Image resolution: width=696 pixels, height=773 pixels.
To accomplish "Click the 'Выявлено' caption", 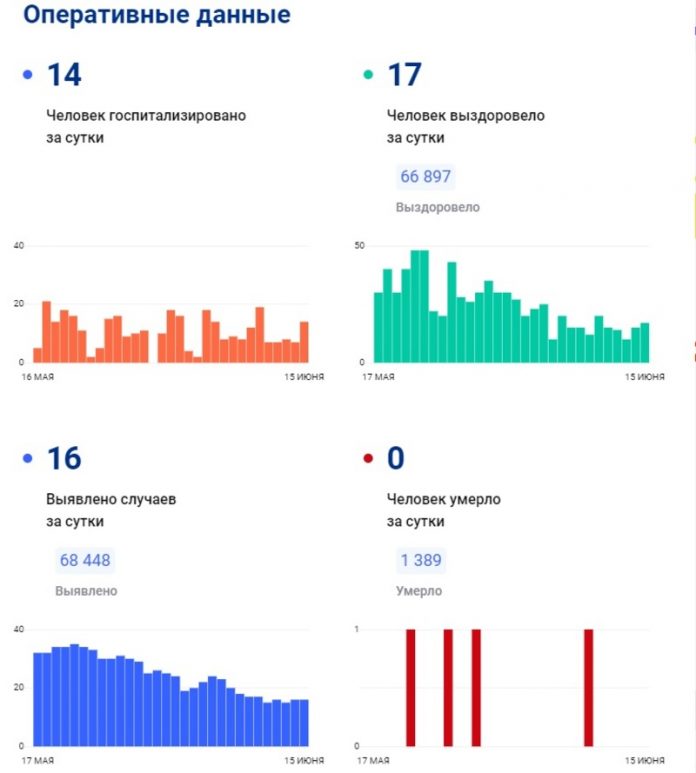I will pos(86,591).
